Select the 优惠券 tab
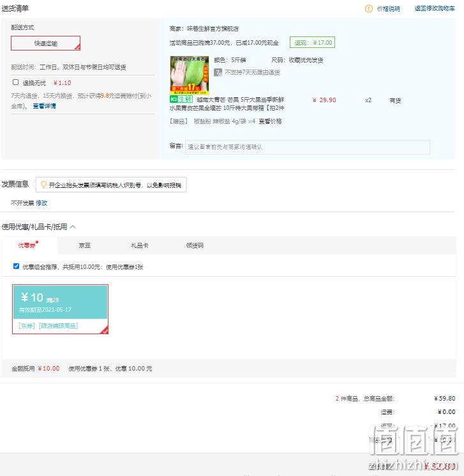The height and width of the screenshot is (476, 464). pos(27,245)
